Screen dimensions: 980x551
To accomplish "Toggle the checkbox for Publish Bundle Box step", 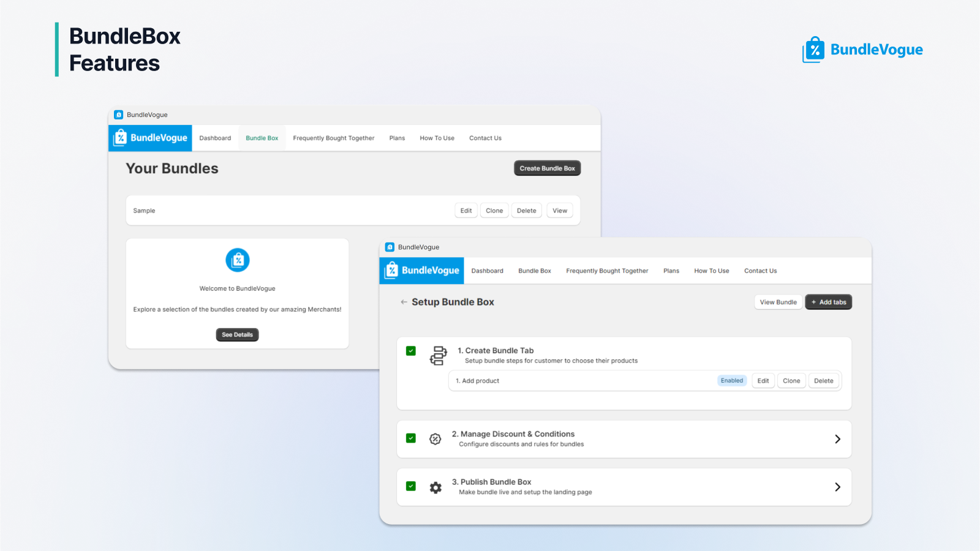I will (410, 486).
